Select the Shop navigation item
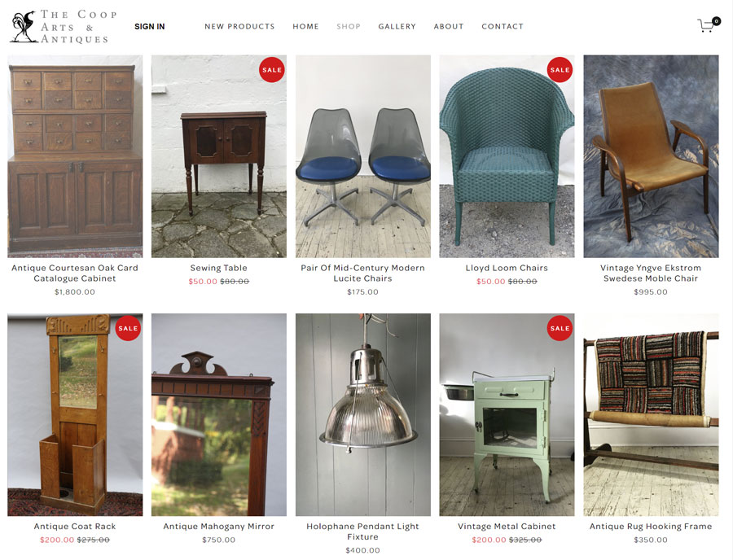Image resolution: width=733 pixels, height=560 pixels. tap(349, 27)
